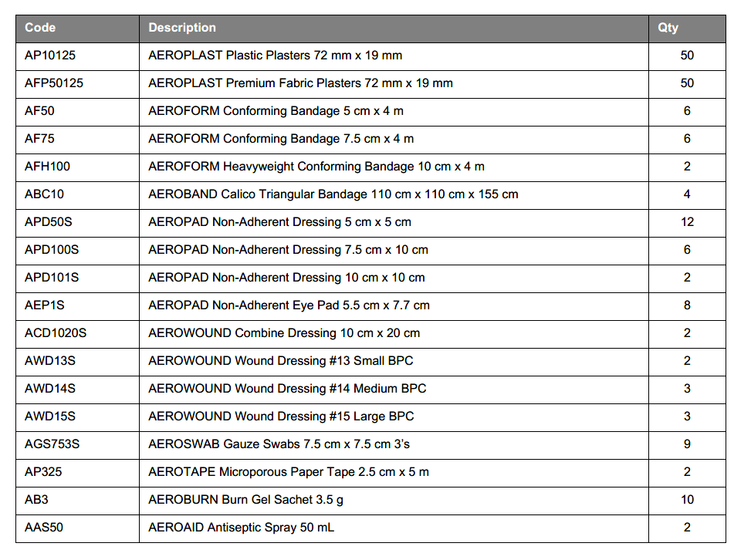Click quantity 10 in AB3 row
The image size is (751, 560).
pyautogui.click(x=687, y=500)
